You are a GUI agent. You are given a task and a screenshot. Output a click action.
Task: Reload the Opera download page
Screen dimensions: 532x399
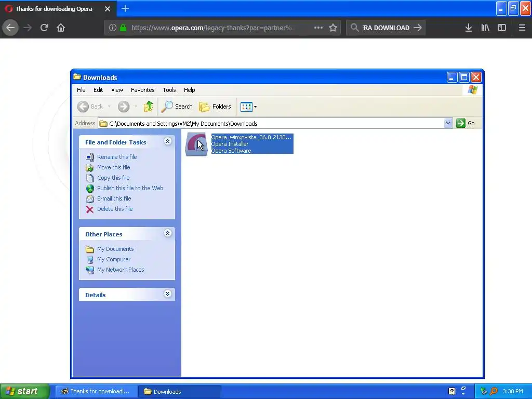(x=44, y=28)
